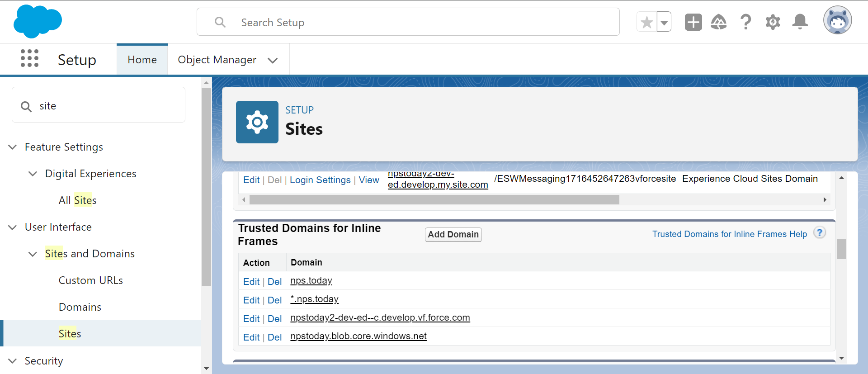Select Sites in the sidebar

[70, 334]
